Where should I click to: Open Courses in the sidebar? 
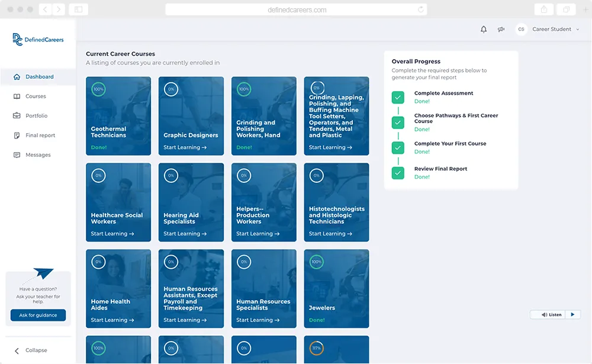pyautogui.click(x=36, y=96)
